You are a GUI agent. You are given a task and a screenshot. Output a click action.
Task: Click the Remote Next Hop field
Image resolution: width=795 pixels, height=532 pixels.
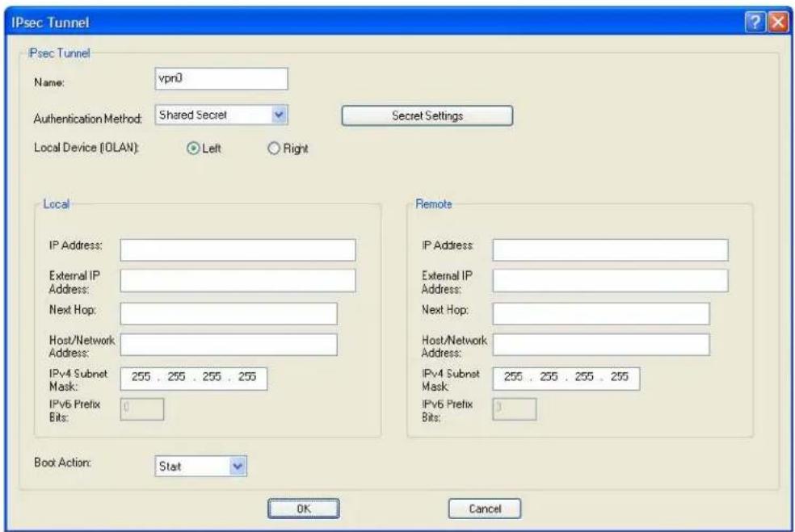601,313
